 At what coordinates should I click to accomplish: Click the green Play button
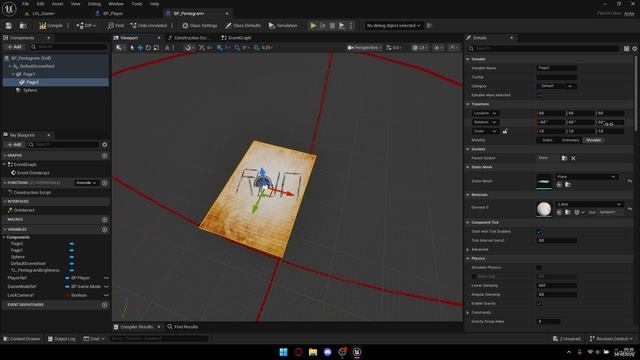coord(313,26)
